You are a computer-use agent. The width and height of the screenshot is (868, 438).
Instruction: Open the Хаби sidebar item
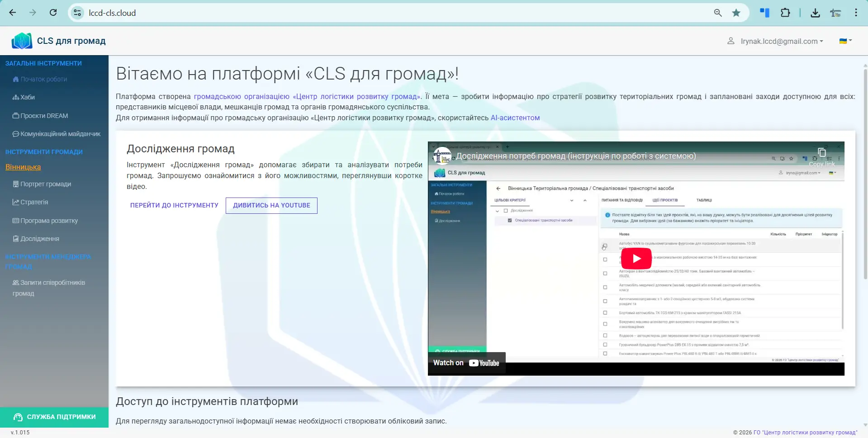(x=24, y=97)
